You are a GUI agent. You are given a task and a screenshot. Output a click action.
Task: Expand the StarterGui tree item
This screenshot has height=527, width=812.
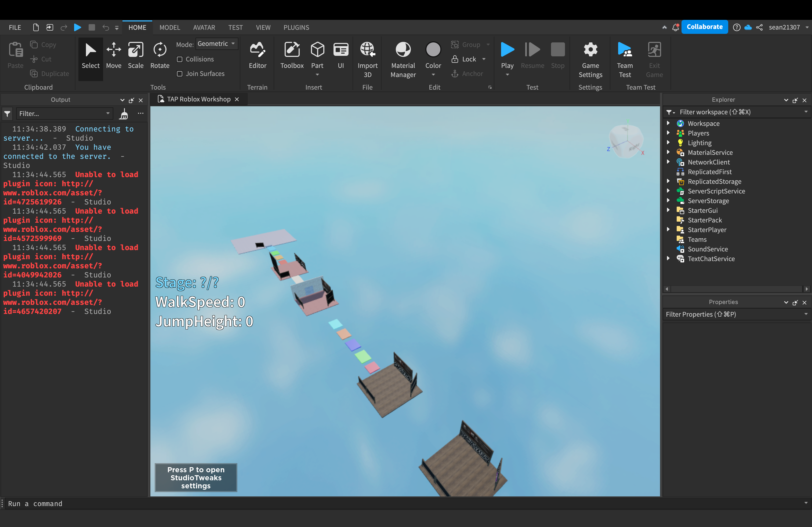click(669, 210)
